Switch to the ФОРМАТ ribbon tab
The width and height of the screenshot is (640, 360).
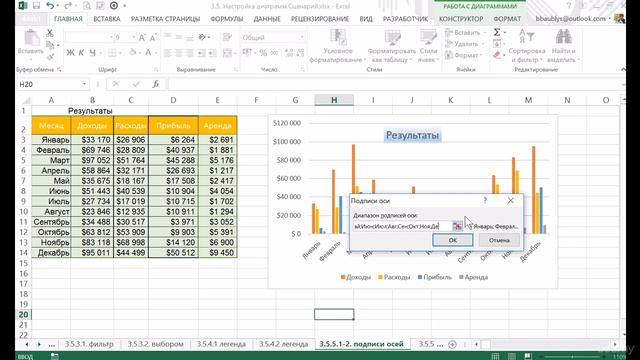point(507,19)
